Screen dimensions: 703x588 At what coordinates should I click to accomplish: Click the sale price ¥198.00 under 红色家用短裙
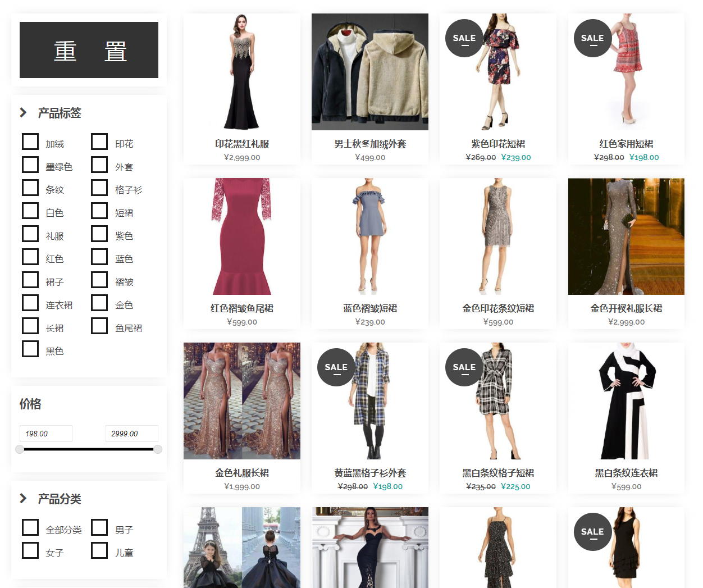point(644,157)
